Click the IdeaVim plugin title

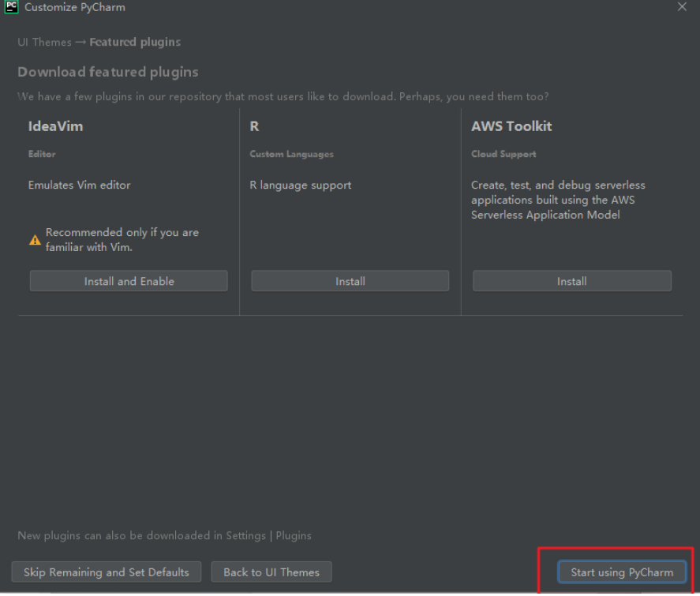click(56, 126)
